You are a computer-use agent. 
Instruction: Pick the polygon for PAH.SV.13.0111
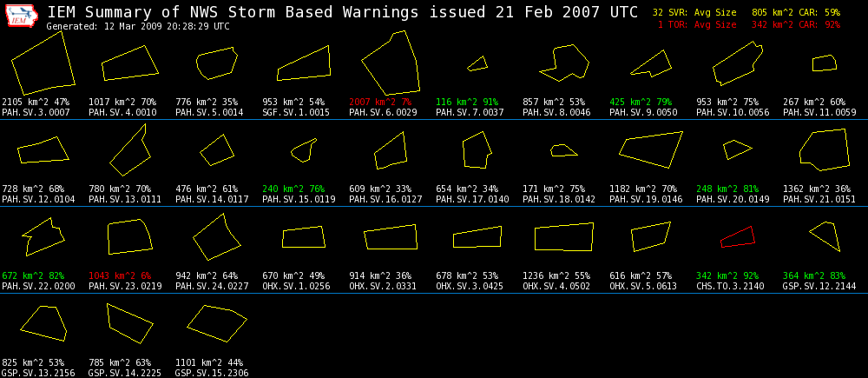pyautogui.click(x=128, y=152)
